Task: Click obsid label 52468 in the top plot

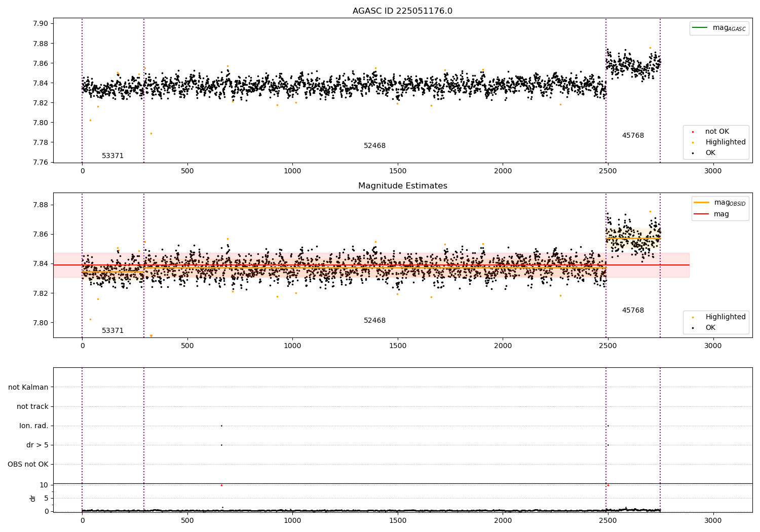Action: tap(374, 146)
